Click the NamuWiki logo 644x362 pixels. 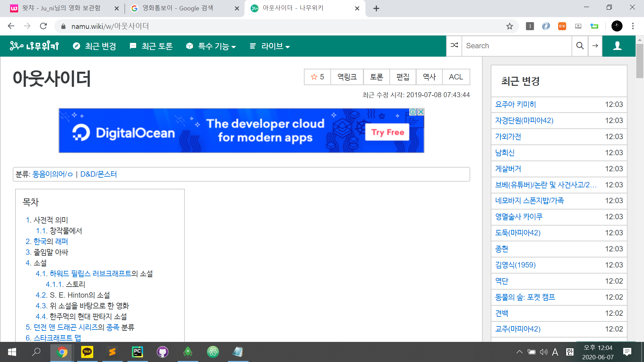[x=34, y=46]
